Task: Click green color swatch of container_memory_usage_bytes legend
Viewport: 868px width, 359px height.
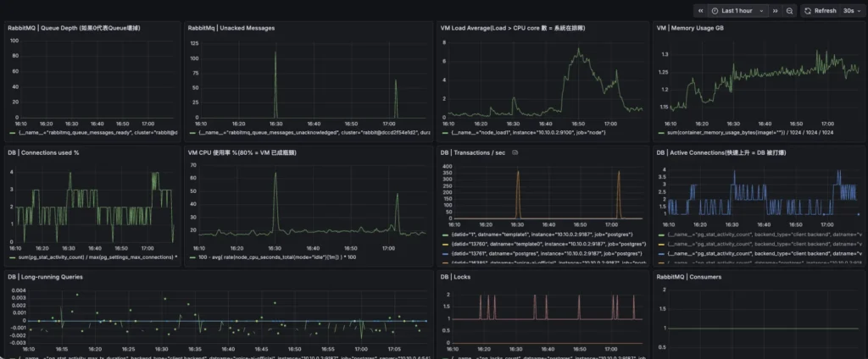Action: (661, 132)
